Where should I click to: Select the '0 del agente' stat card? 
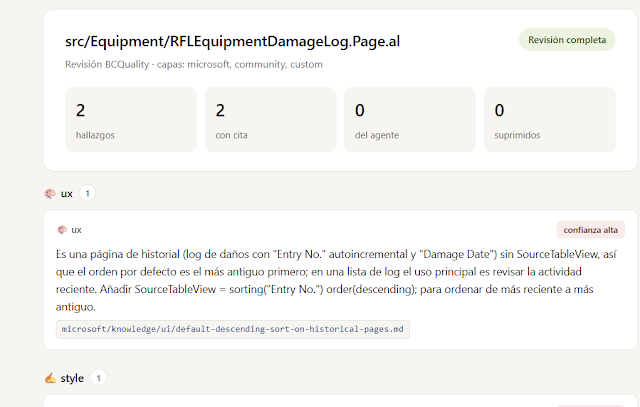[x=410, y=120]
